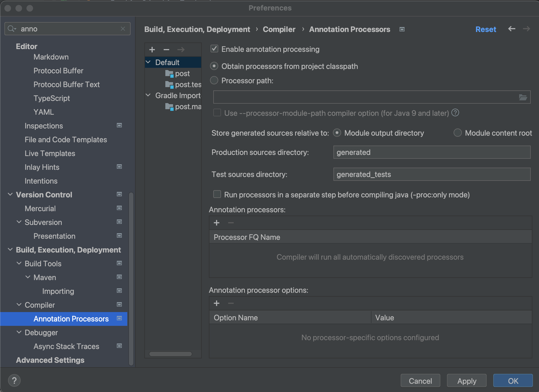Click the Reset link

pos(486,29)
